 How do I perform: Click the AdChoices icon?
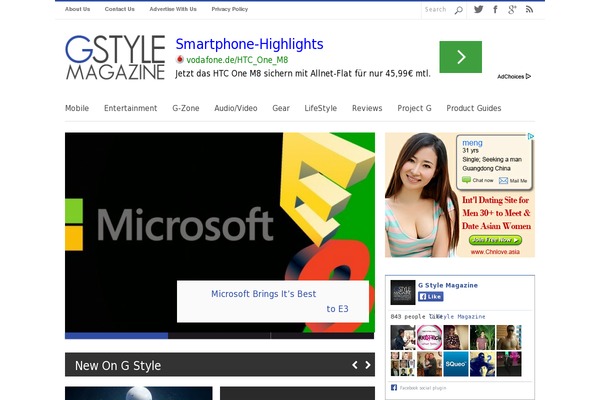click(528, 76)
